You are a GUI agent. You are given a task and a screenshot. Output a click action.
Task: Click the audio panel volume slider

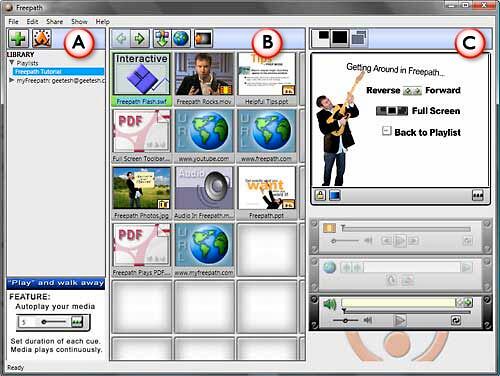tap(346, 321)
